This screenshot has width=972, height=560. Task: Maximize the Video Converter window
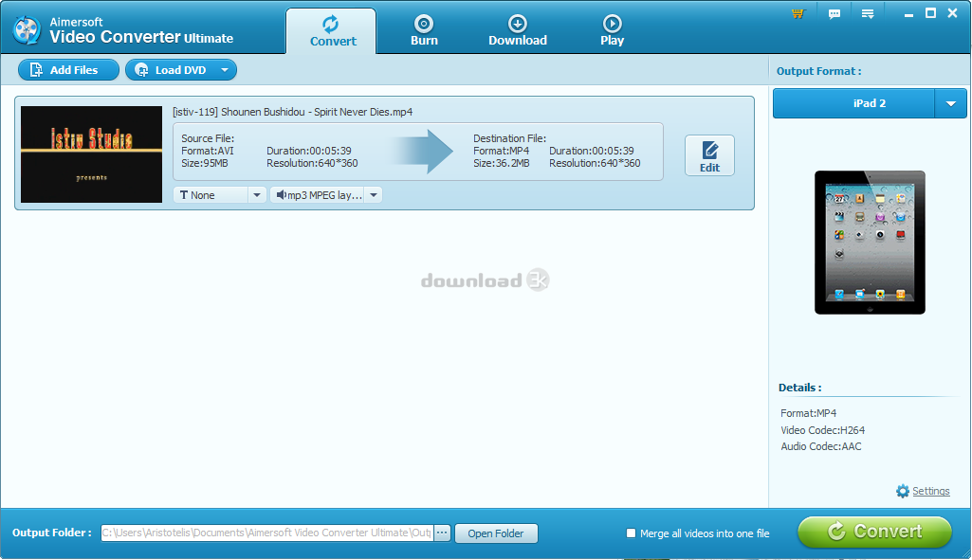pos(930,13)
